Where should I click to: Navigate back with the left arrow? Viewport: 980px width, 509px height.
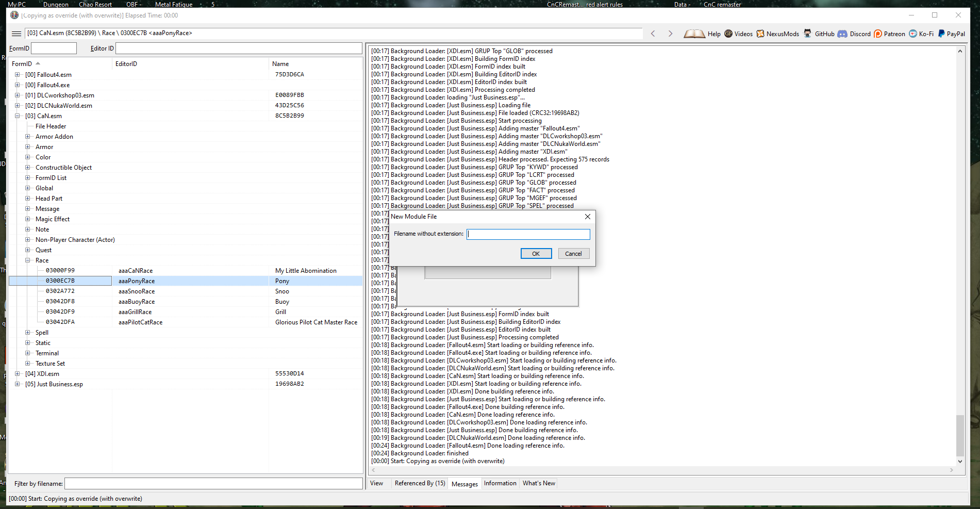pyautogui.click(x=653, y=34)
